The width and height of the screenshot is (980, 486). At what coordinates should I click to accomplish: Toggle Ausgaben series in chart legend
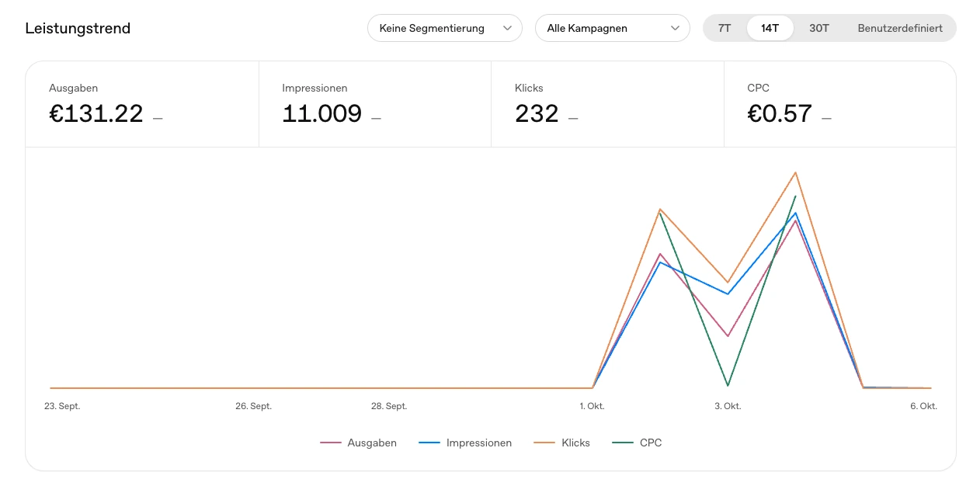pyautogui.click(x=358, y=443)
